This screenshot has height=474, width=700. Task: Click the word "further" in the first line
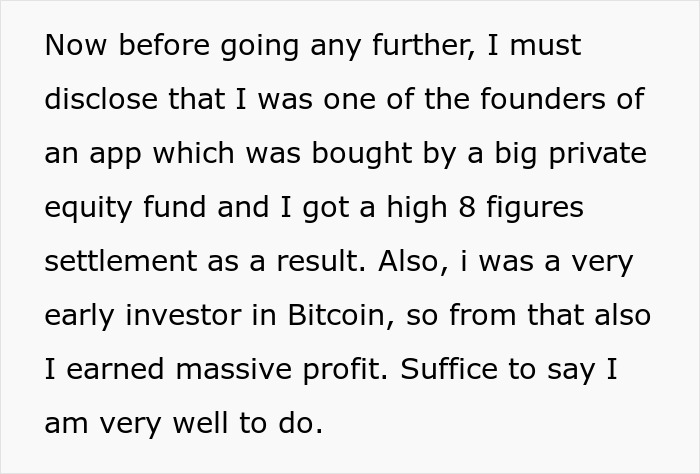[401, 46]
